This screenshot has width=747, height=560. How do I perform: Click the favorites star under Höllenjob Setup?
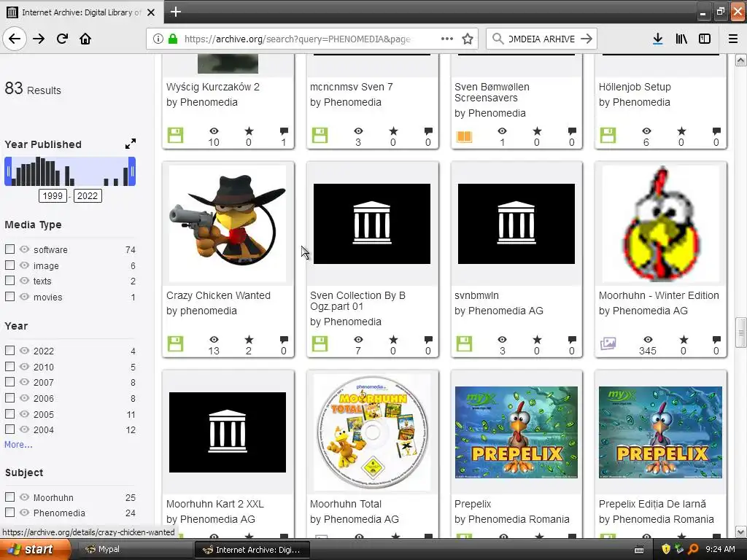coord(681,131)
